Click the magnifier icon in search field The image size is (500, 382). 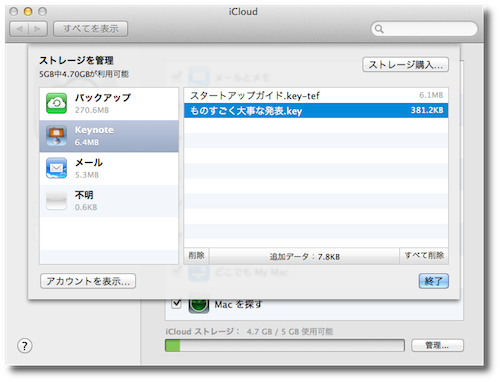379,29
